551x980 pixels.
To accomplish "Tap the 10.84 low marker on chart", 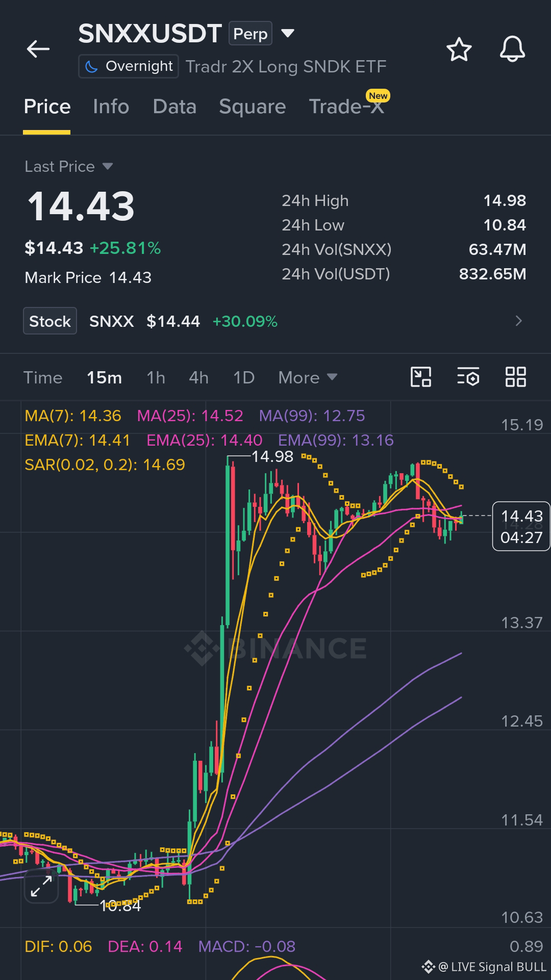I will pos(120,906).
